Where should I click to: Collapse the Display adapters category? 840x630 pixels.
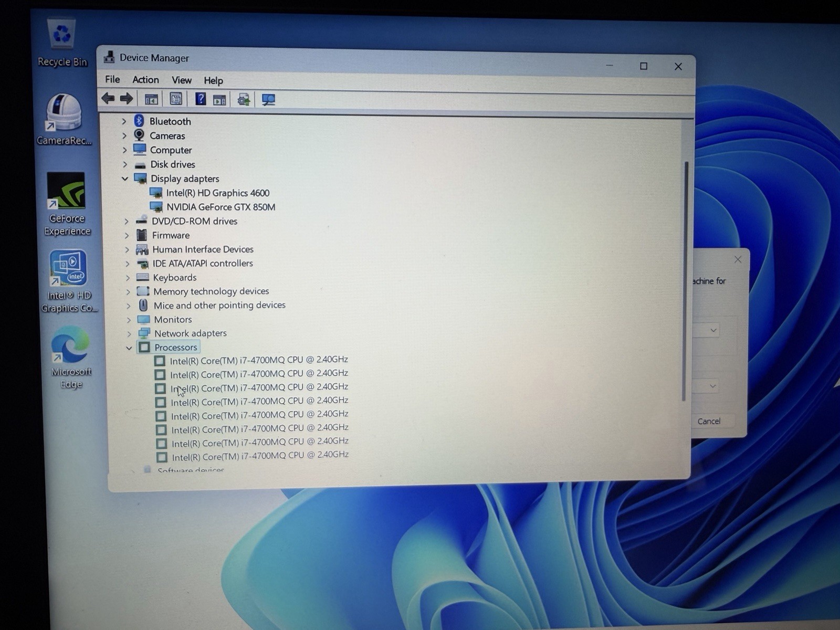[125, 178]
